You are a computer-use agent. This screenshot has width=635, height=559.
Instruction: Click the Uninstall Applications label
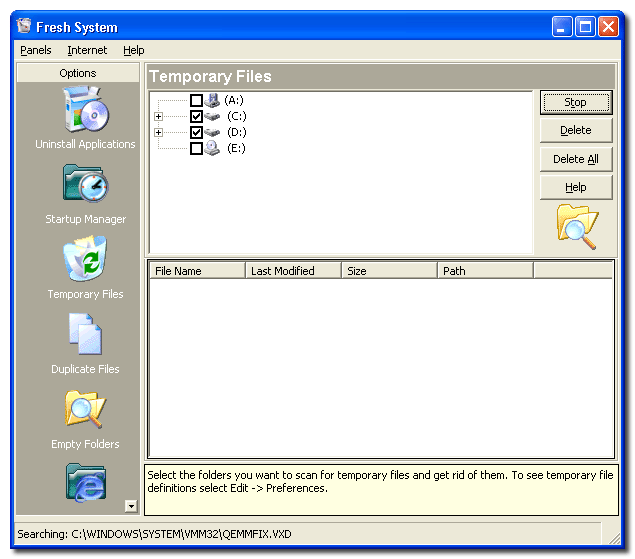[x=85, y=144]
